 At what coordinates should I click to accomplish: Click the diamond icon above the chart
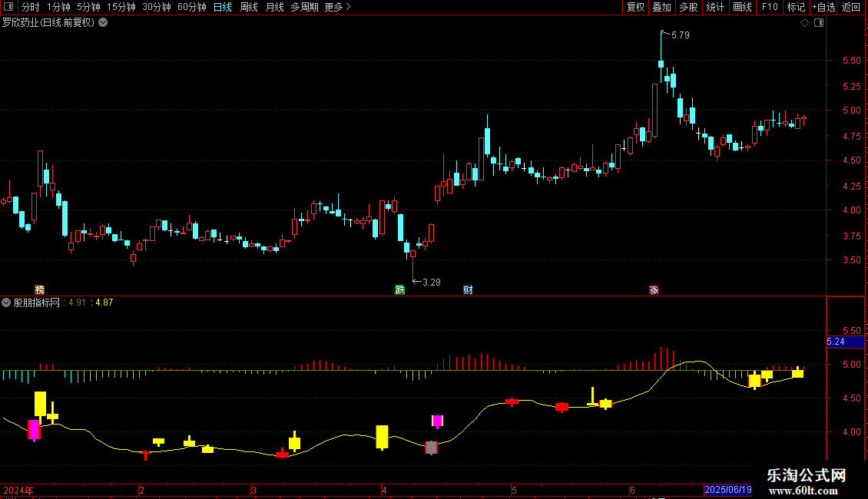(804, 23)
